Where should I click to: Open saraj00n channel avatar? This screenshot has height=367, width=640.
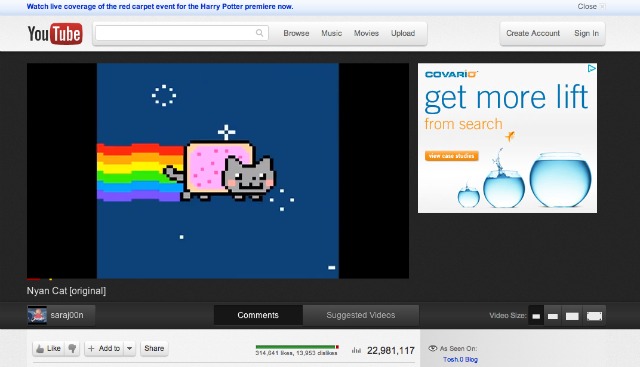click(37, 315)
